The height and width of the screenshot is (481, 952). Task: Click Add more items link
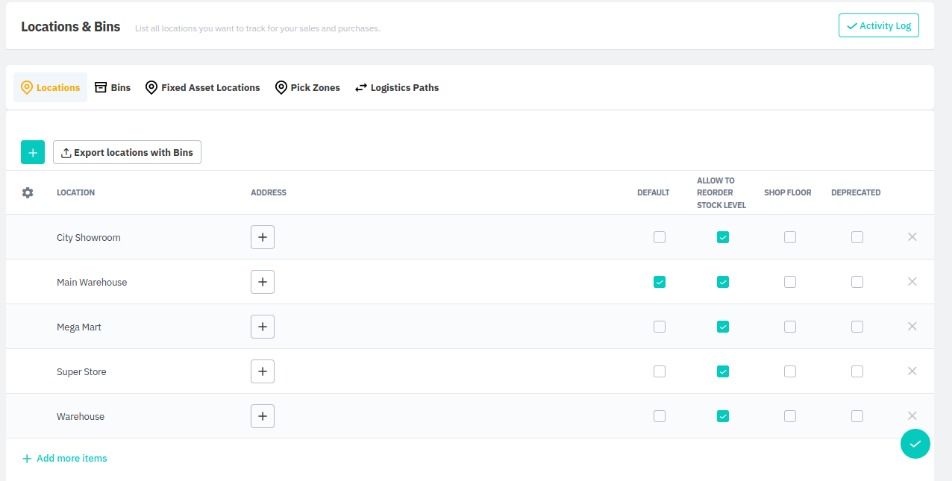65,458
